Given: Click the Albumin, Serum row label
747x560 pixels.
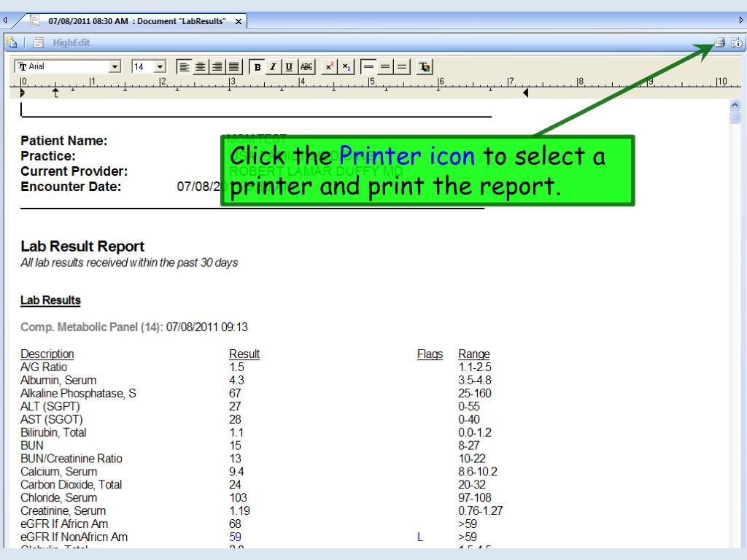Looking at the screenshot, I should [58, 380].
